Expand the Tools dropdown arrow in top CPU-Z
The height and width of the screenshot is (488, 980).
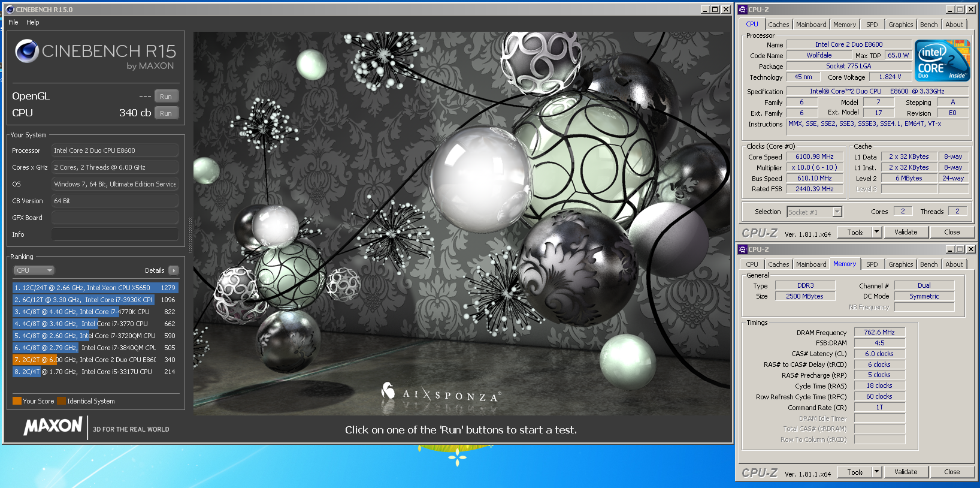(876, 232)
